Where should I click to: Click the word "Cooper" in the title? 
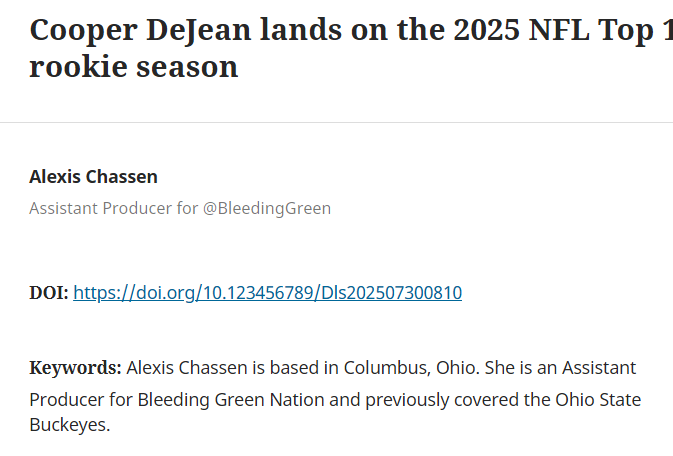83,31
